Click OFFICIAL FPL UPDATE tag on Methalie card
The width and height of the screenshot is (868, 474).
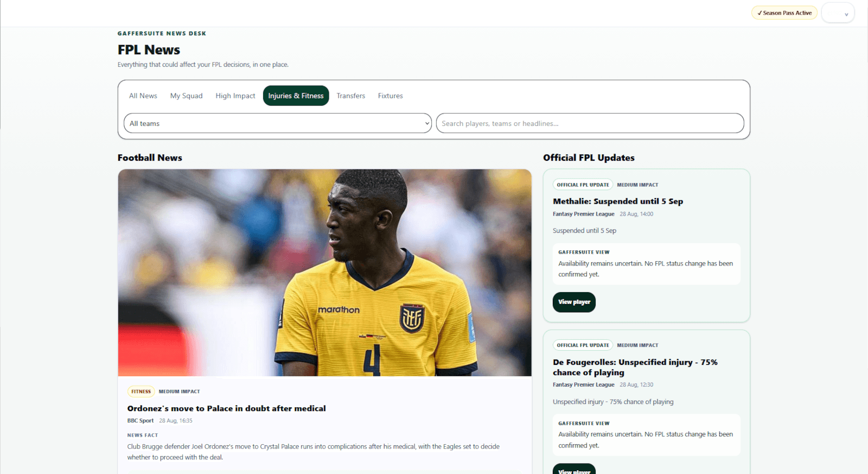(x=583, y=185)
